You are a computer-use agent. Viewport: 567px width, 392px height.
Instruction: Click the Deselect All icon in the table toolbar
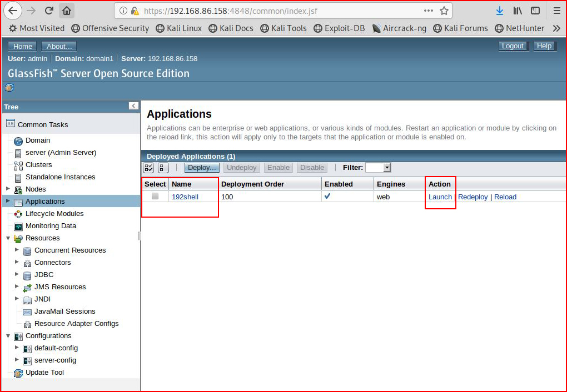163,168
